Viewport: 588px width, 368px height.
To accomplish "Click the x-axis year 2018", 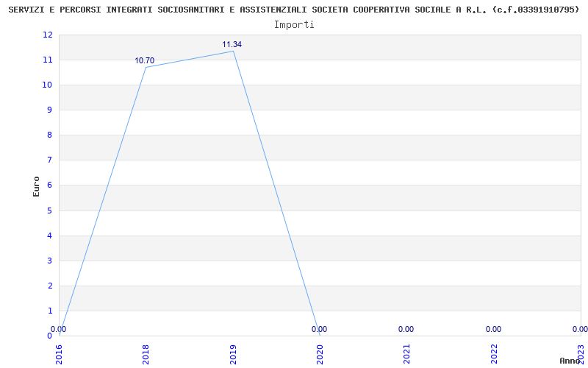I will point(146,354).
